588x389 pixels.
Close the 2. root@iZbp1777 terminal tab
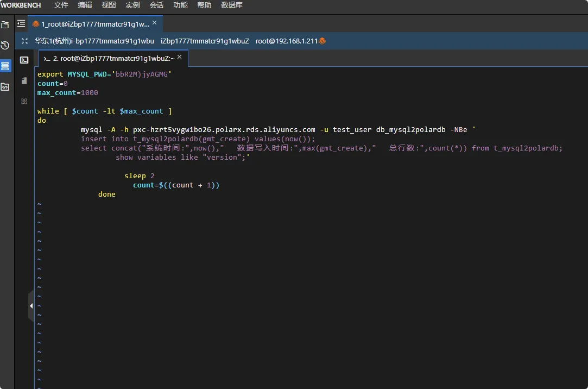tap(180, 58)
